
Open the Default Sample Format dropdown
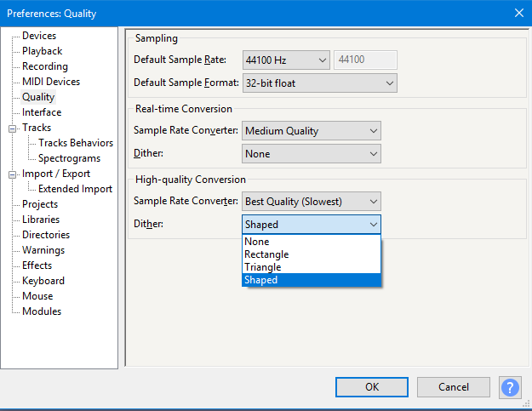click(319, 83)
